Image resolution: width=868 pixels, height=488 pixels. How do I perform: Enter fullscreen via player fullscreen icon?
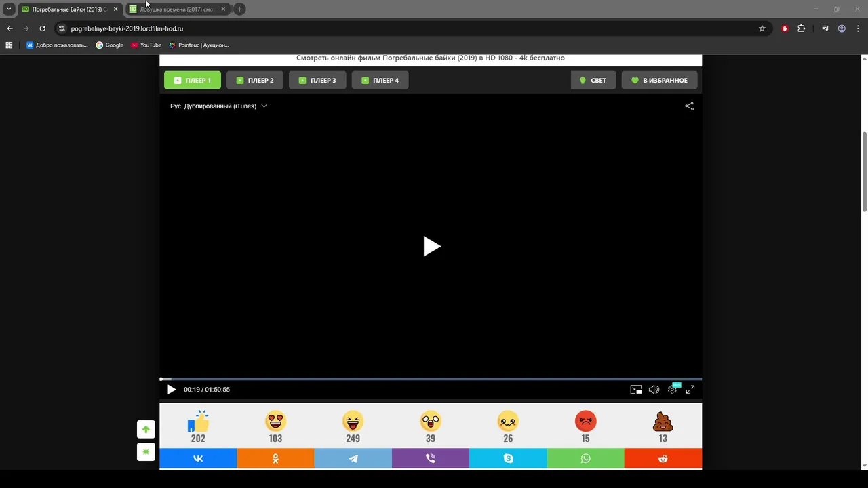(690, 390)
